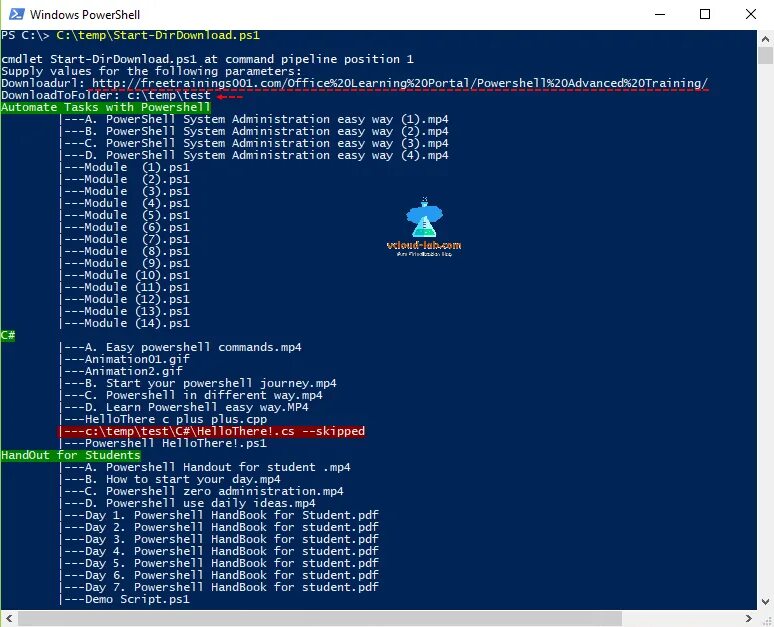
Task: Click the 'Module (5).ps1' line
Action: point(137,215)
